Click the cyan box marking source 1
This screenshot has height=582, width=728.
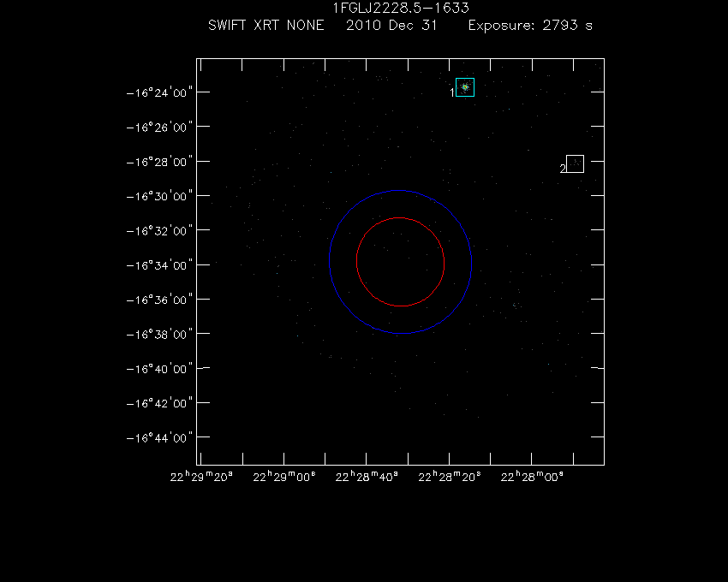point(465,87)
